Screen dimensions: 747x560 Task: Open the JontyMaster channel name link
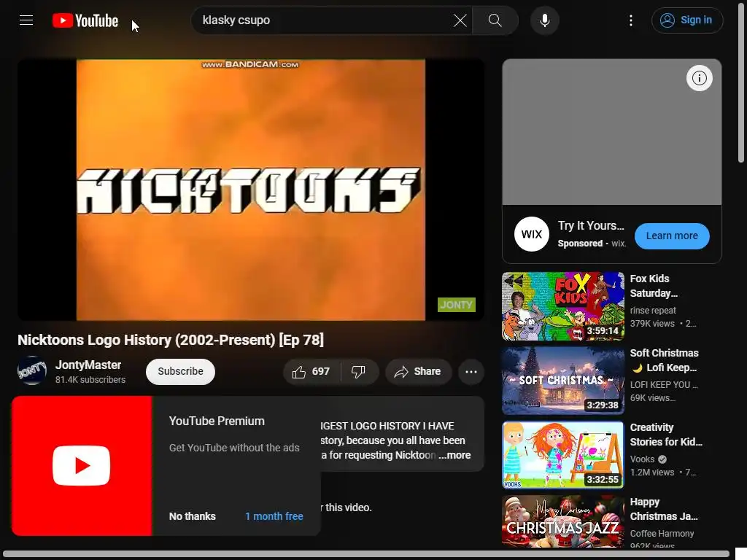coord(88,365)
